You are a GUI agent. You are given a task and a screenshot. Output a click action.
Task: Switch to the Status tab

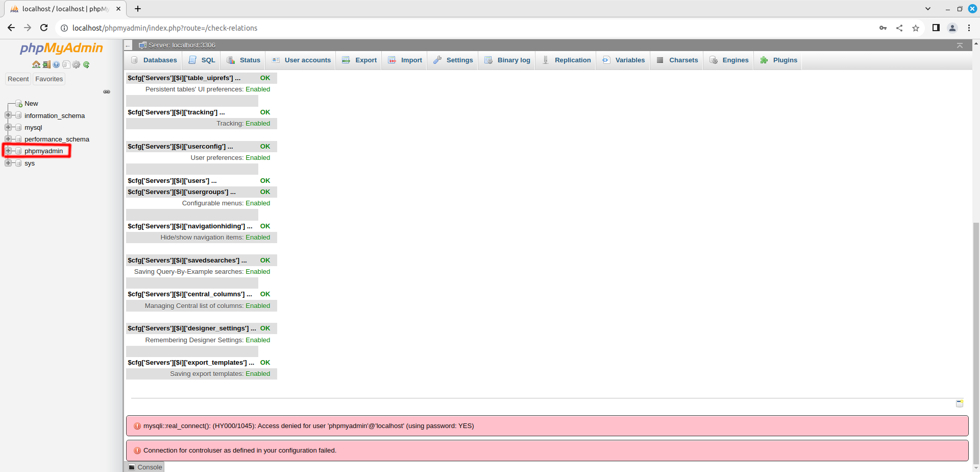(243, 60)
